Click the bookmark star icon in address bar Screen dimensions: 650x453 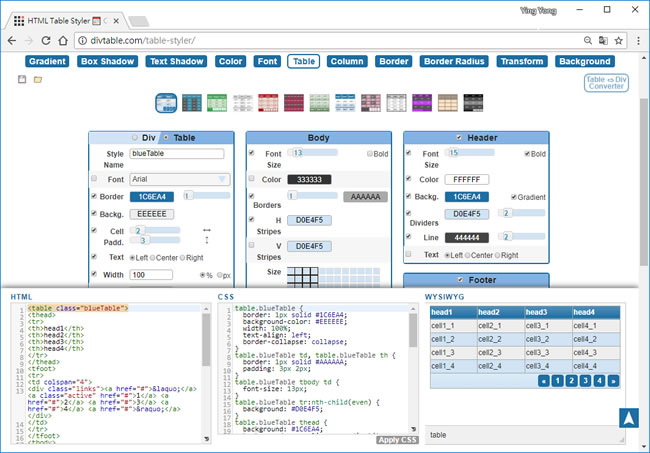[618, 40]
